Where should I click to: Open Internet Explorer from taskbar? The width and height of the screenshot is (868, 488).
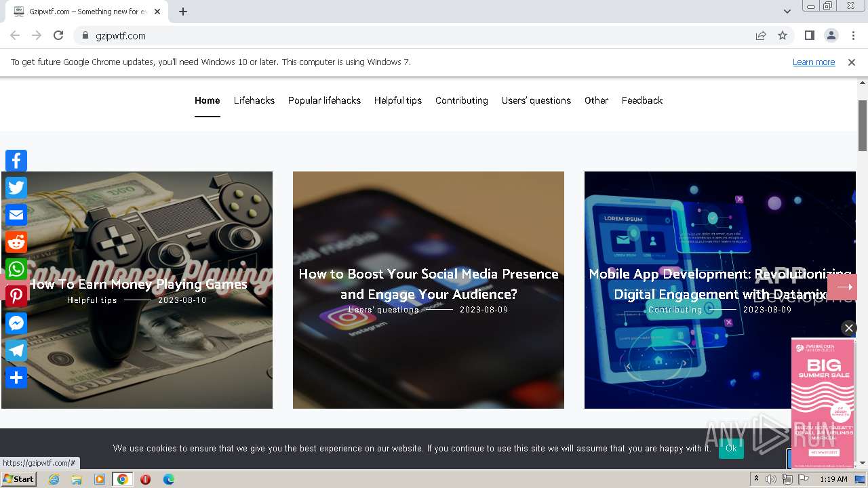click(x=54, y=479)
